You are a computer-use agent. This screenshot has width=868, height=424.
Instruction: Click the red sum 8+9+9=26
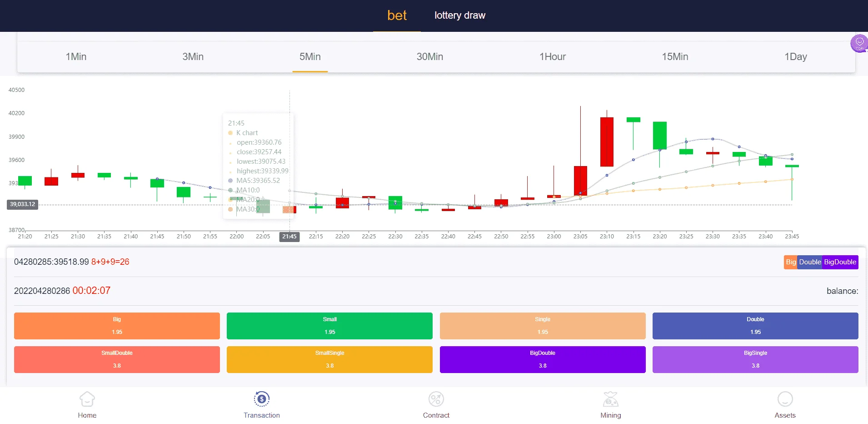click(110, 262)
